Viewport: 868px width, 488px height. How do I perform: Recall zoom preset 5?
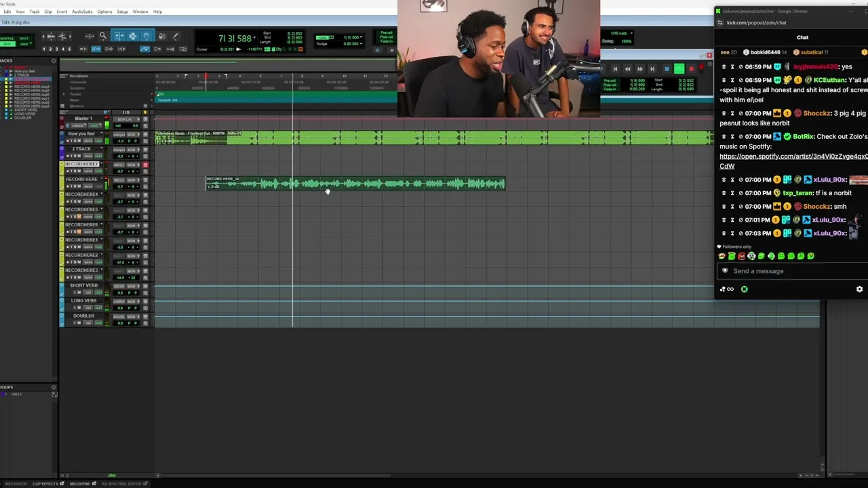[68, 49]
